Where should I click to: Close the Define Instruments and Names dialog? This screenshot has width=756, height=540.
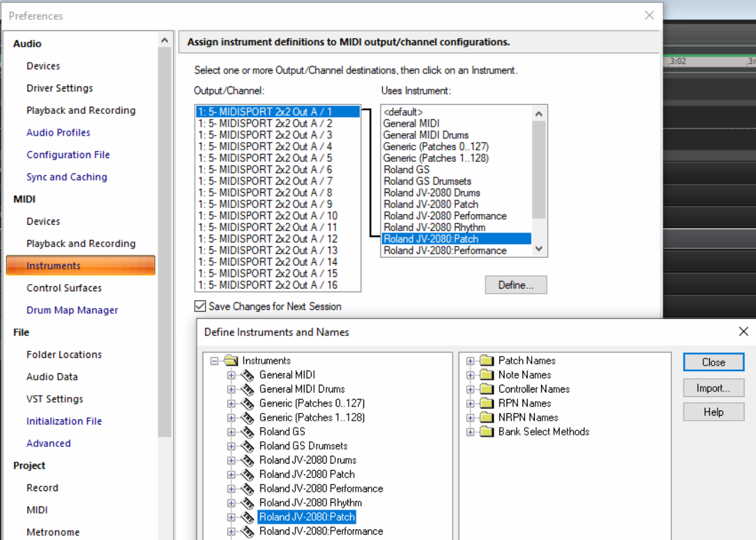click(x=743, y=331)
